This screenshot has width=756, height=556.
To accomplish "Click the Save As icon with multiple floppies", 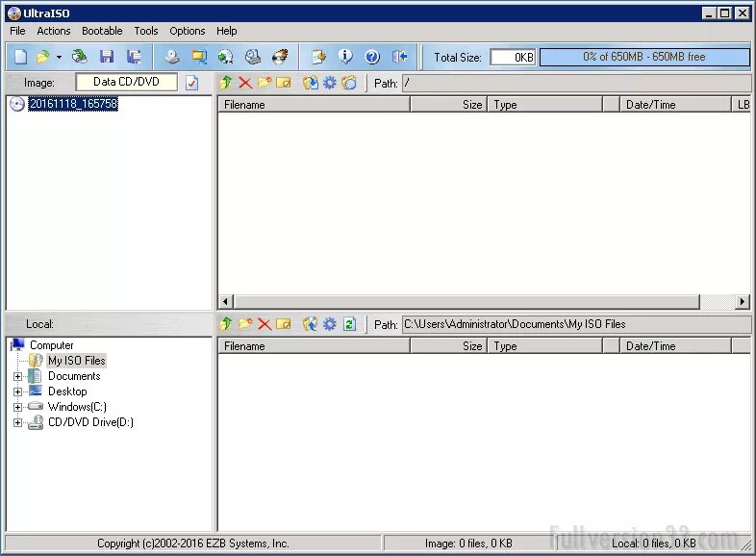I will [x=134, y=57].
